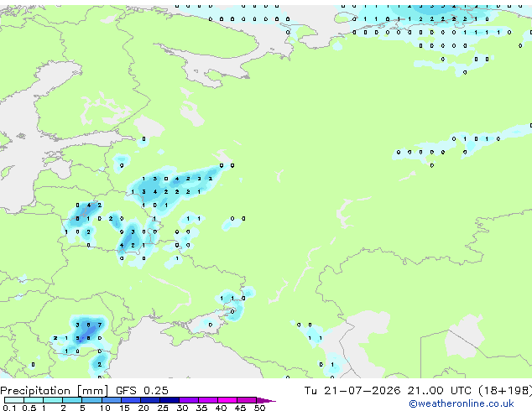Viewport: 532px width, 411px height.
Task: Pick the bright magenta swatch above '40'
Action: tap(227, 400)
